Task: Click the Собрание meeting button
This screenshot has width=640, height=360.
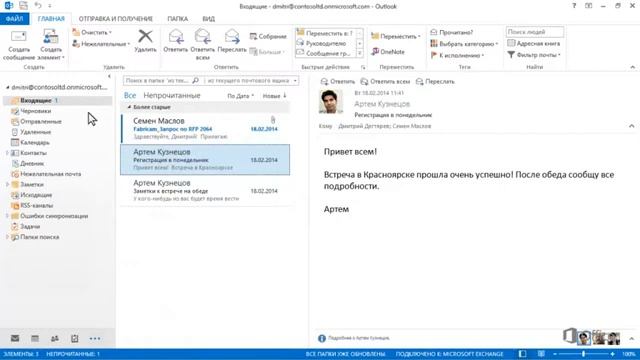Action: [x=268, y=36]
